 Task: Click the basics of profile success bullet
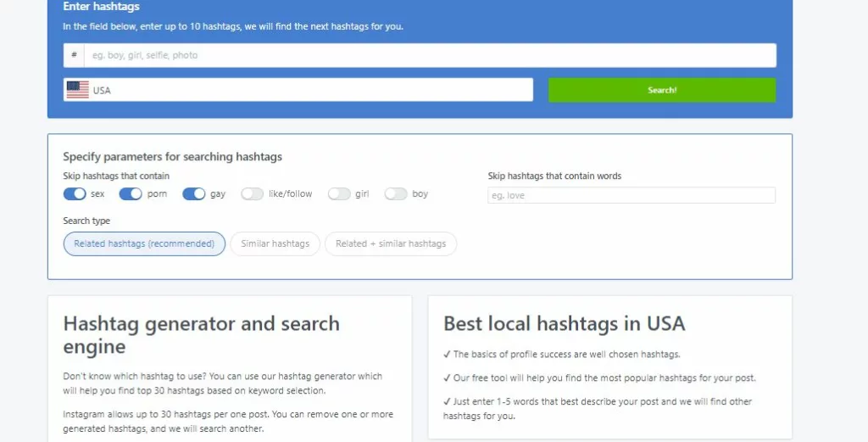click(562, 355)
